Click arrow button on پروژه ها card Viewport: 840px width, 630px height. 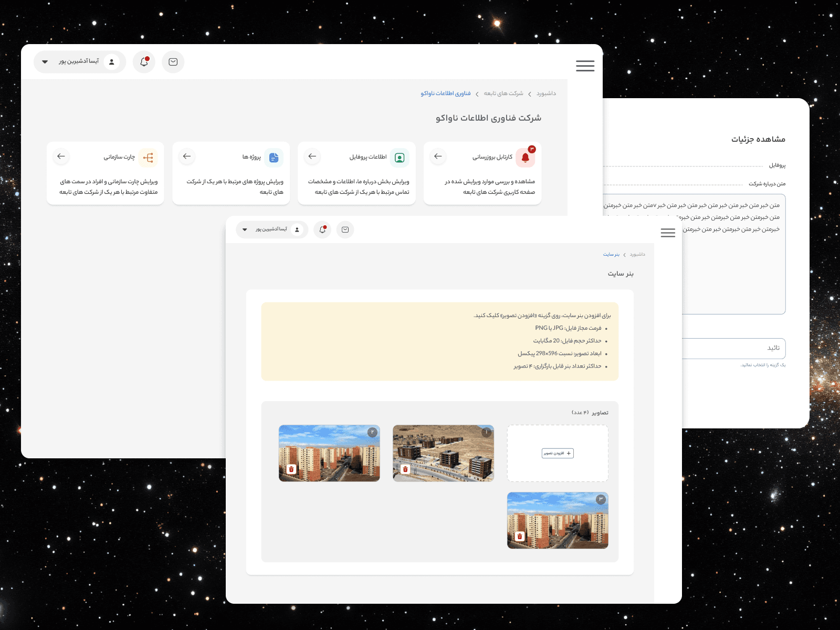click(187, 156)
